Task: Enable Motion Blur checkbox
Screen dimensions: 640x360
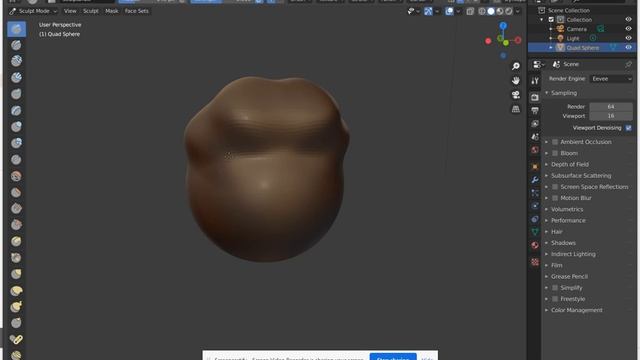Action: [555, 198]
